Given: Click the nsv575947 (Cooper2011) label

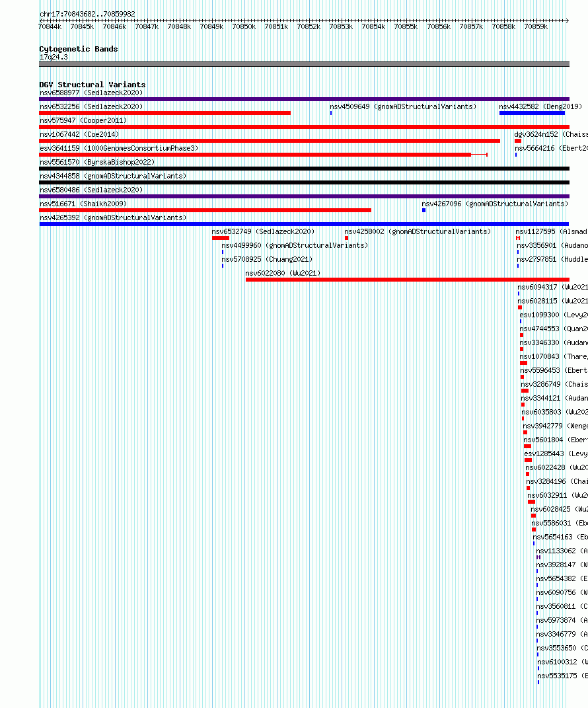Looking at the screenshot, I should point(83,120).
